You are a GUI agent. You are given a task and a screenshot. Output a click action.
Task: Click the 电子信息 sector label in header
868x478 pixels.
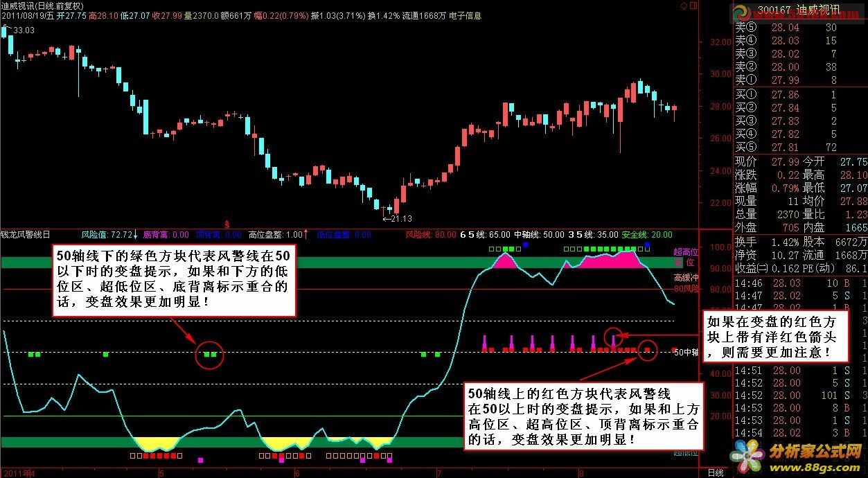465,15
